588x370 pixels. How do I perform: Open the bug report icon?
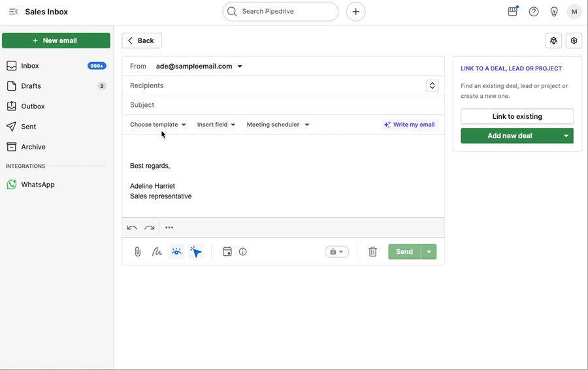pos(553,40)
